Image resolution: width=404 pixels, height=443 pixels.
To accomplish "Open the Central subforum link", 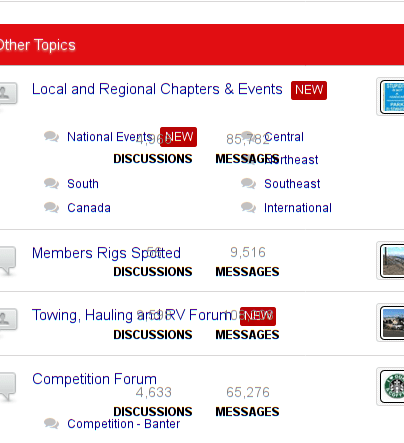I will pyautogui.click(x=284, y=137).
